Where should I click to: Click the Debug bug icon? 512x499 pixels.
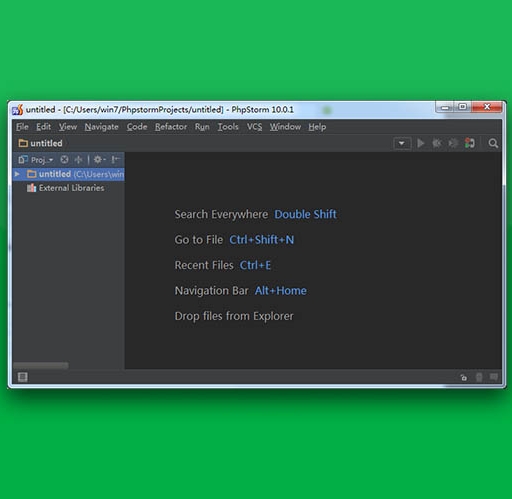point(437,143)
